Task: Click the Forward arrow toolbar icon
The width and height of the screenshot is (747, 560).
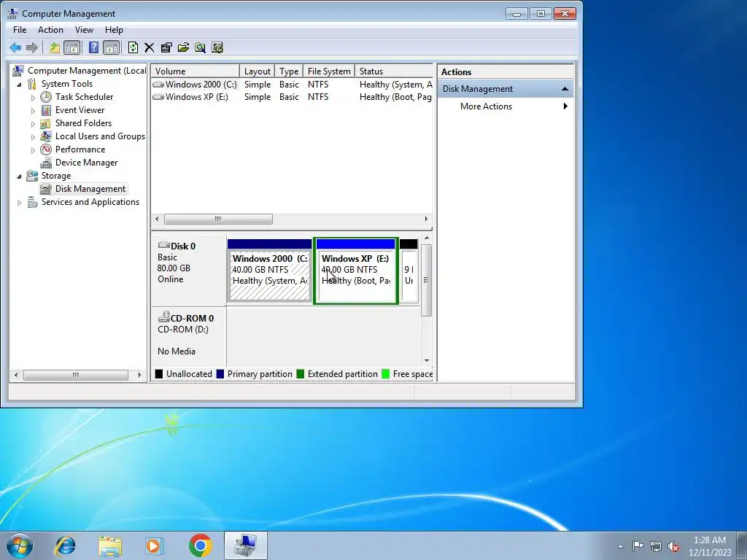Action: pyautogui.click(x=32, y=47)
